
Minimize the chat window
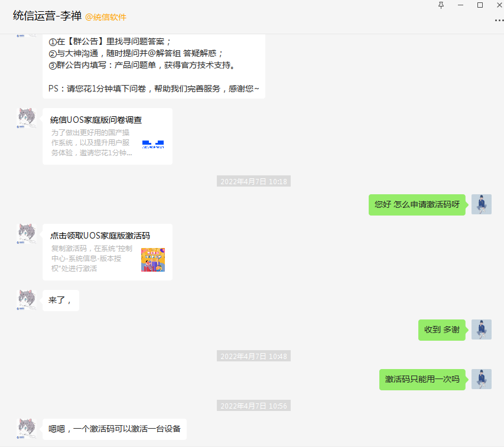[461, 5]
